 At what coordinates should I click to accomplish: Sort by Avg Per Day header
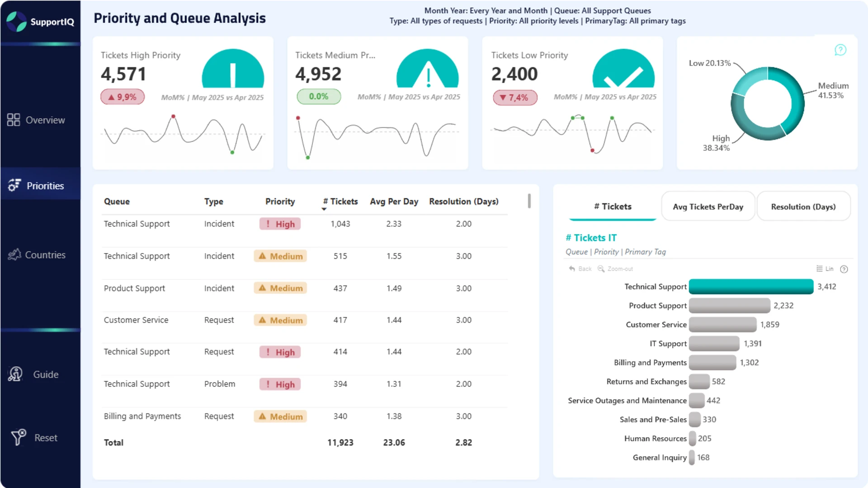point(394,202)
